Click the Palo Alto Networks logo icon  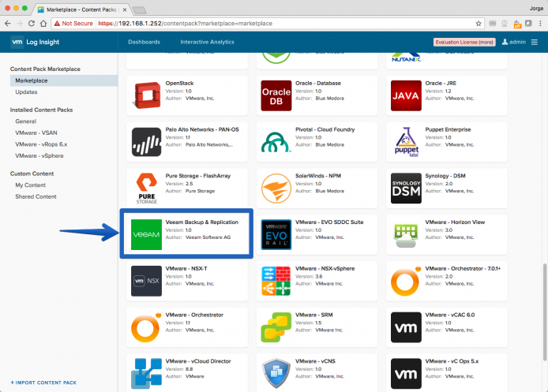[x=146, y=142]
